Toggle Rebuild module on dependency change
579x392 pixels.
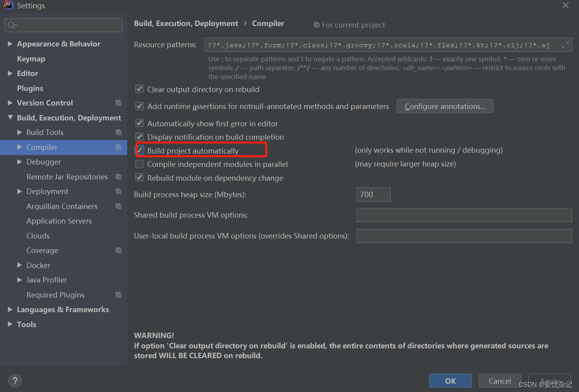click(139, 178)
